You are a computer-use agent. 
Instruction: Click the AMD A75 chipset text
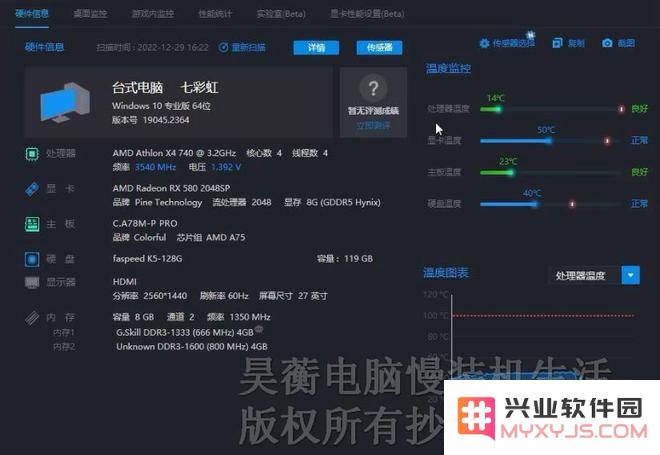tap(226, 237)
